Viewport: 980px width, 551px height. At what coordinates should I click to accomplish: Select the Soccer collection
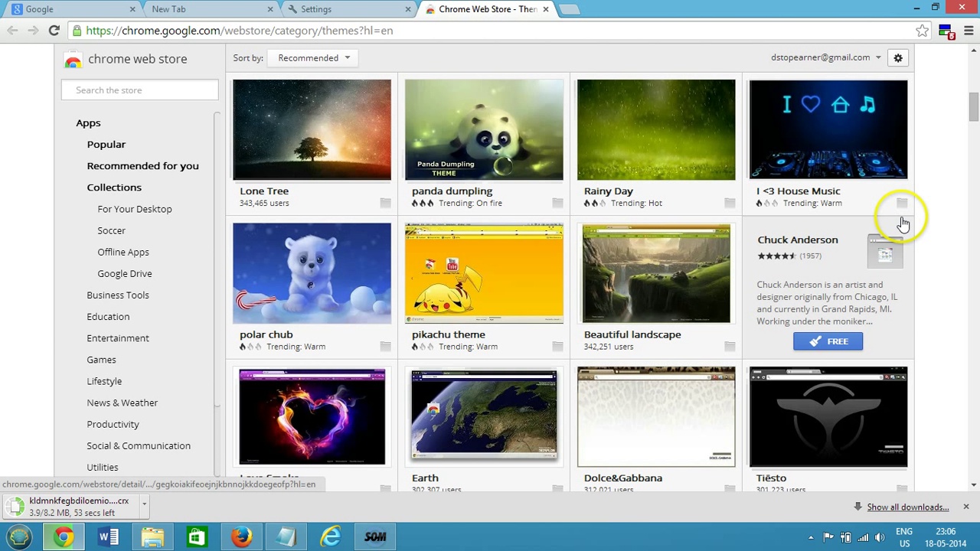[x=111, y=230]
